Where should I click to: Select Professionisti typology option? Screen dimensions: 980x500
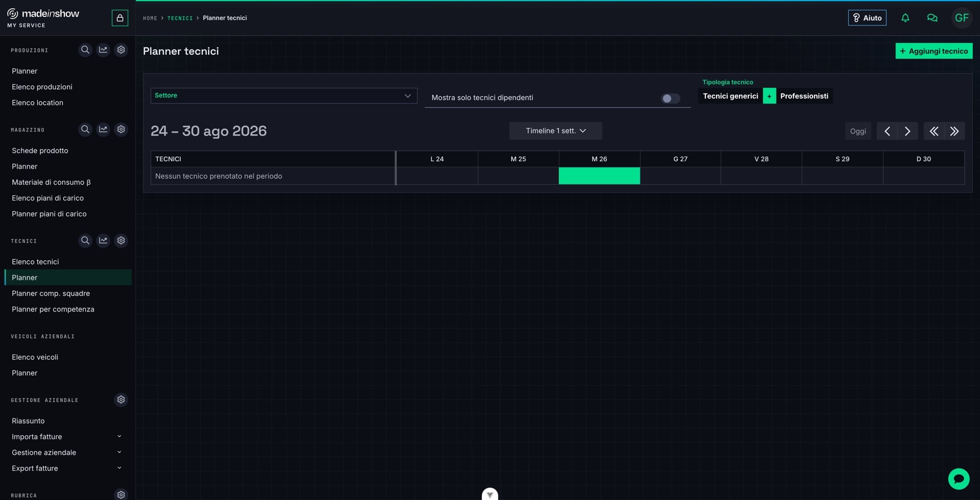pyautogui.click(x=804, y=96)
